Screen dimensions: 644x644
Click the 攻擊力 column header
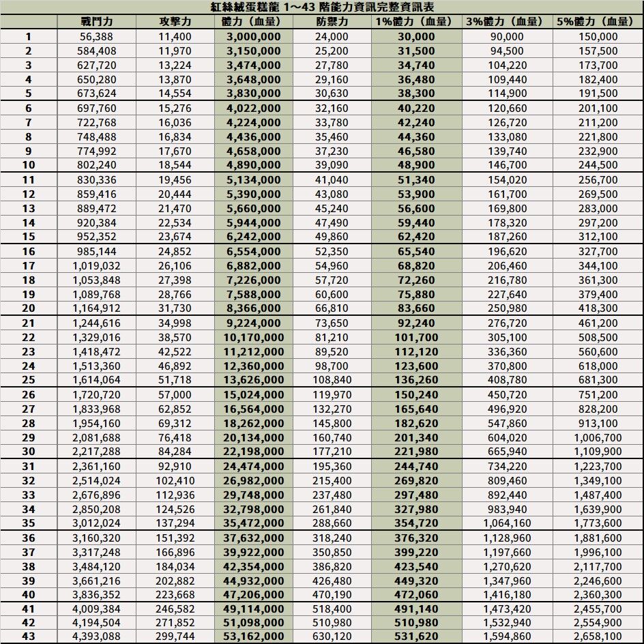coord(175,22)
